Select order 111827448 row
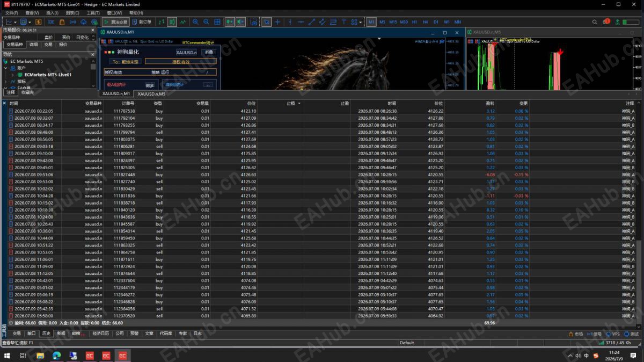The height and width of the screenshot is (362, 644). (322, 175)
